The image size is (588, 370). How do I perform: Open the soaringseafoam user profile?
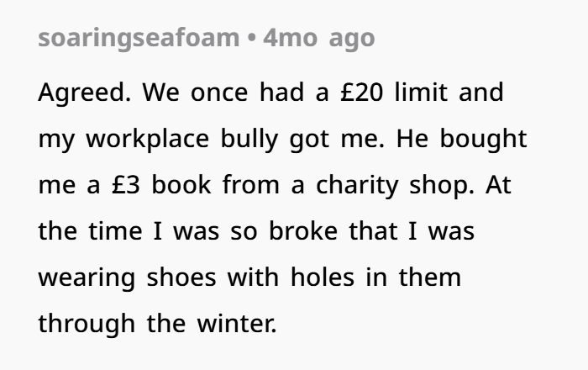(x=139, y=39)
